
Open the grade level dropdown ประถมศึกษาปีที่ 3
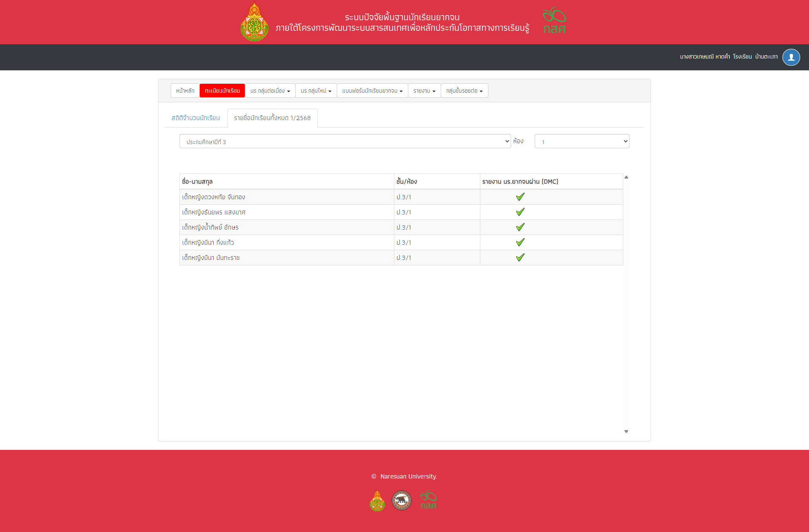345,142
